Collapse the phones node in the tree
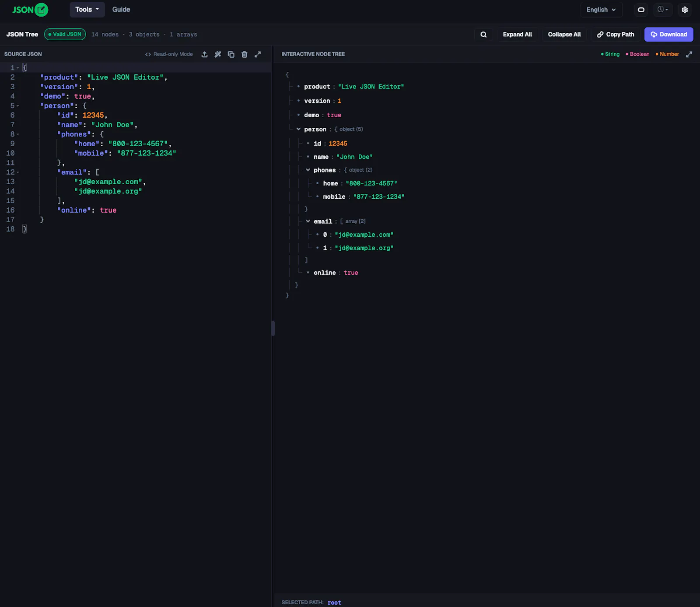 pos(308,170)
